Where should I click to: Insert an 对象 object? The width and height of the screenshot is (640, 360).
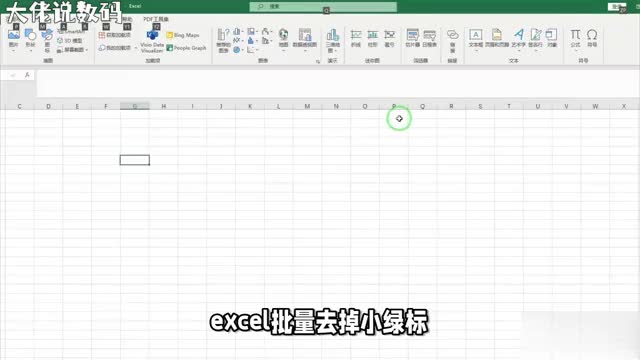point(552,39)
